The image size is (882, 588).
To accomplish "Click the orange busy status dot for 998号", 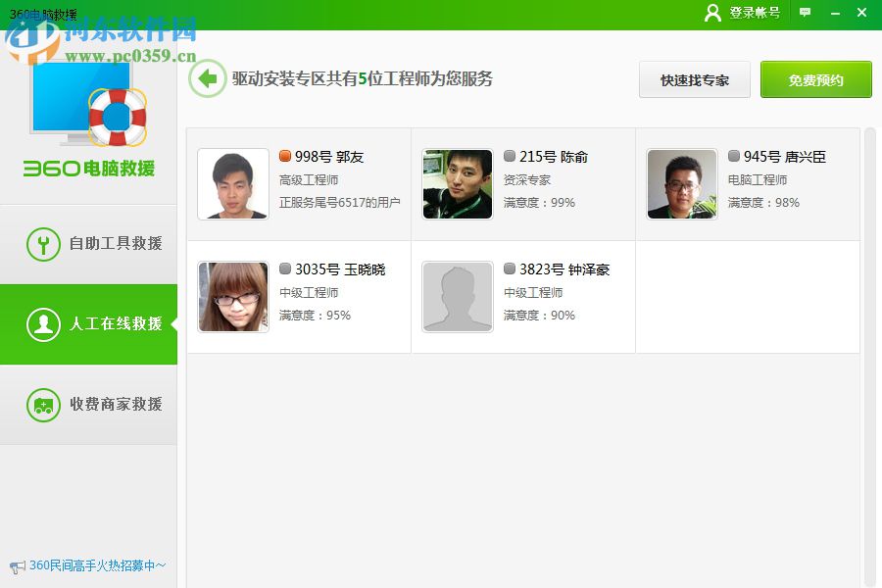I will pyautogui.click(x=284, y=156).
